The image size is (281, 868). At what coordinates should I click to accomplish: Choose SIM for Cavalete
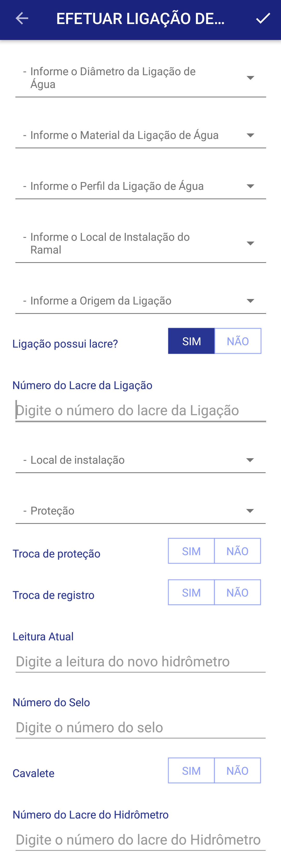(x=191, y=771)
